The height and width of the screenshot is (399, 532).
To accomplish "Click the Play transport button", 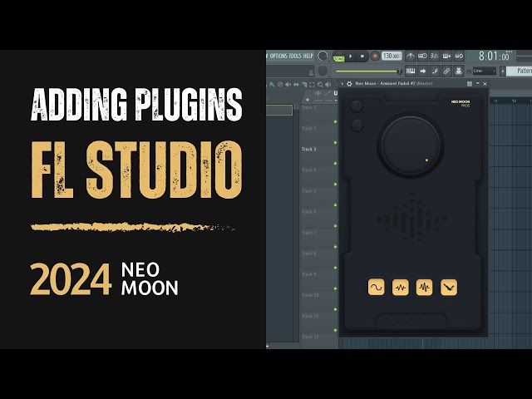I will 351,57.
